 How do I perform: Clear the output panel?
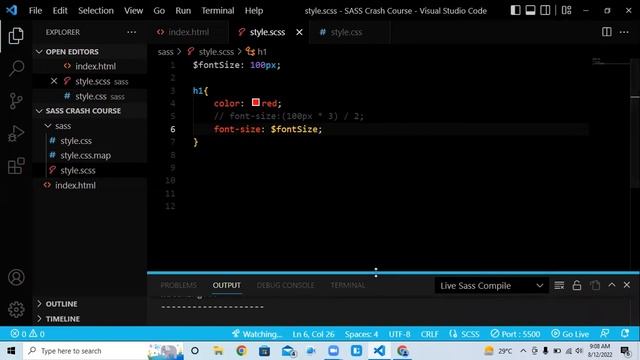[559, 285]
